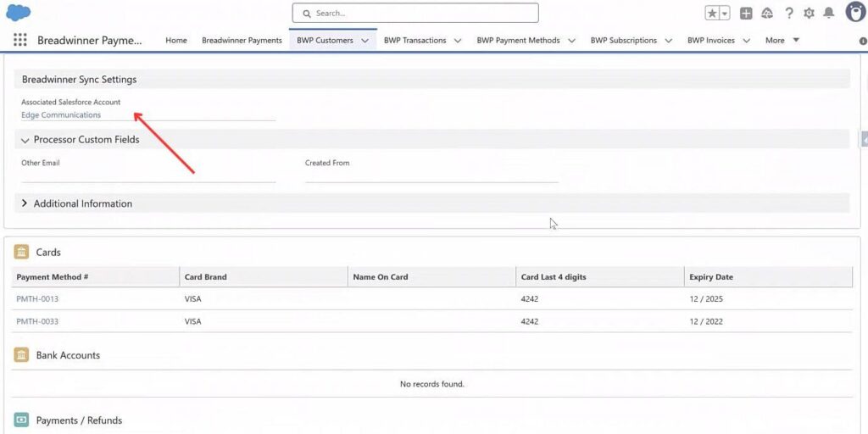Open payment method PMTH-0033
Viewport: 868px width, 434px height.
tap(37, 321)
